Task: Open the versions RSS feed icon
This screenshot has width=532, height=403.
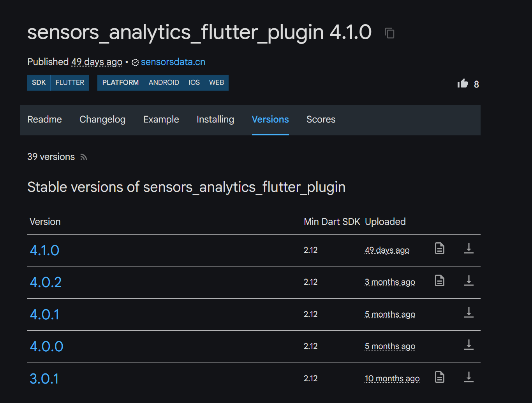Action: 83,157
